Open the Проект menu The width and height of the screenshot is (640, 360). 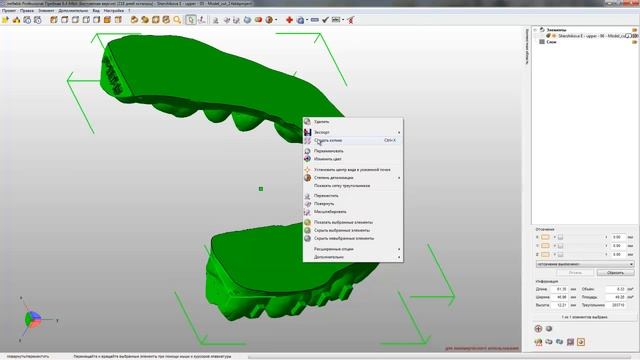point(9,11)
